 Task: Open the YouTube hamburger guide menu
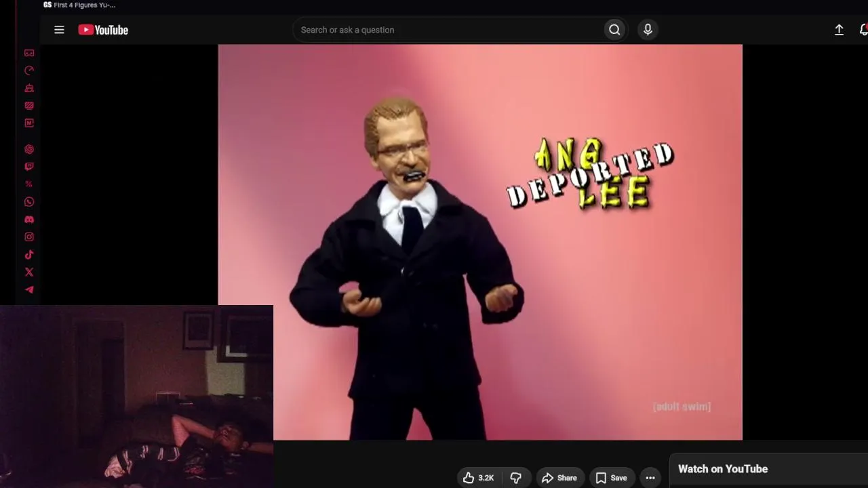pyautogui.click(x=59, y=30)
